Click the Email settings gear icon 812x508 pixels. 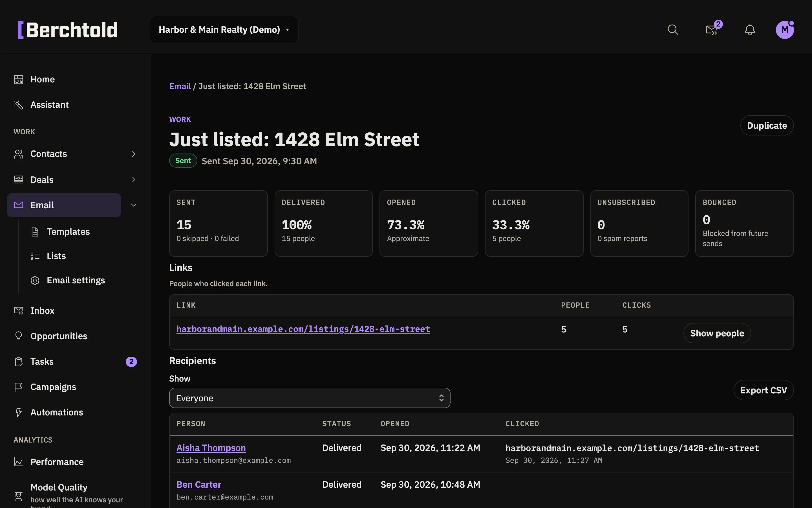coord(35,280)
